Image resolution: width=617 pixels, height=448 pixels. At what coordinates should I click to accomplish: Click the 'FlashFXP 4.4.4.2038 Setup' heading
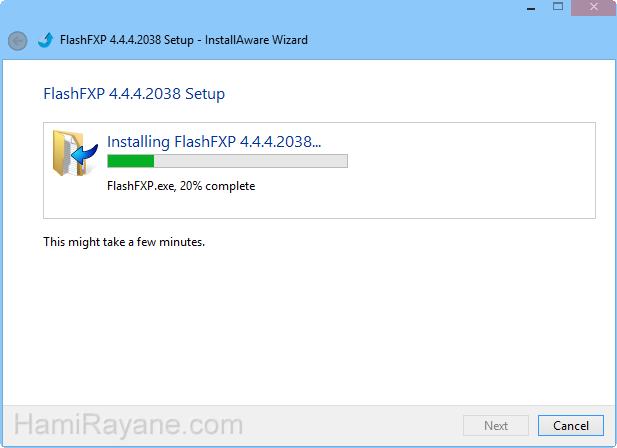134,94
